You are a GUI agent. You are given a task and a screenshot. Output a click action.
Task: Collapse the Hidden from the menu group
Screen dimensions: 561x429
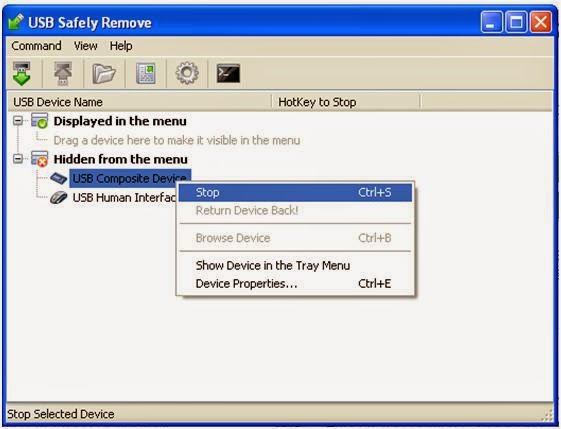pyautogui.click(x=18, y=159)
